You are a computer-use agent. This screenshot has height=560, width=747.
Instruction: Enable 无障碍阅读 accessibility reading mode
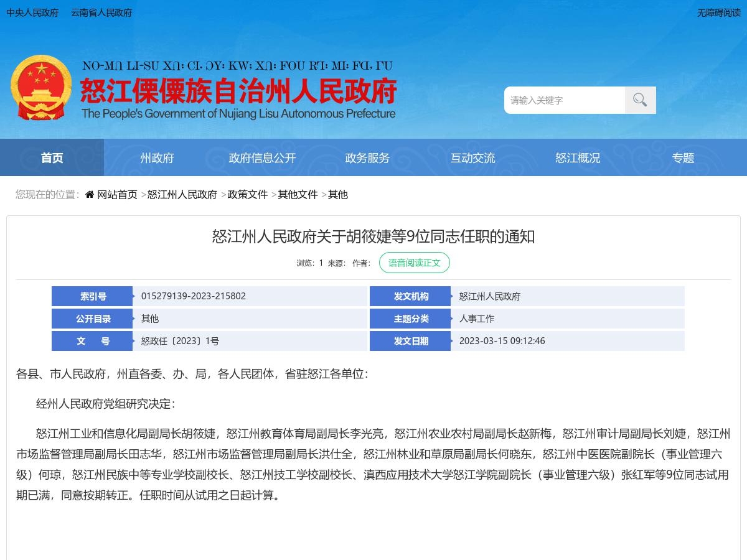719,12
